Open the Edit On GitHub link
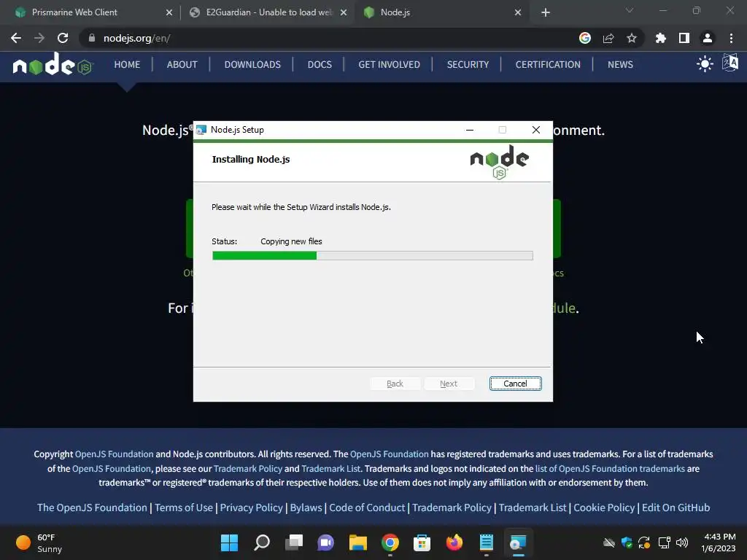Screen dimensions: 747x560 click(676, 507)
